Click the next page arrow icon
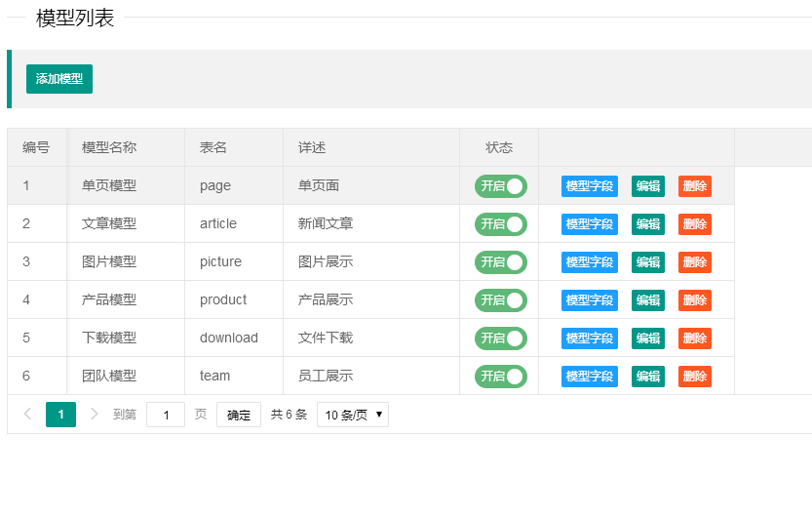 [95, 415]
